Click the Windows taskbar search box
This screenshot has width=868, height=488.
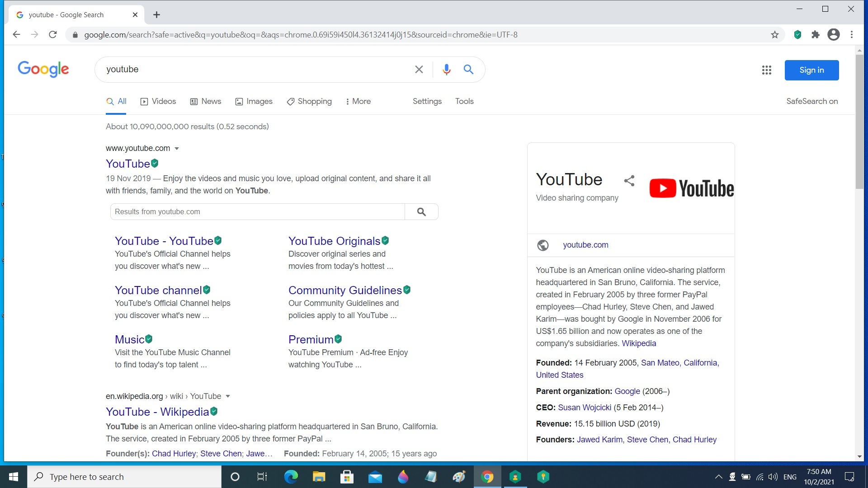[x=124, y=477]
